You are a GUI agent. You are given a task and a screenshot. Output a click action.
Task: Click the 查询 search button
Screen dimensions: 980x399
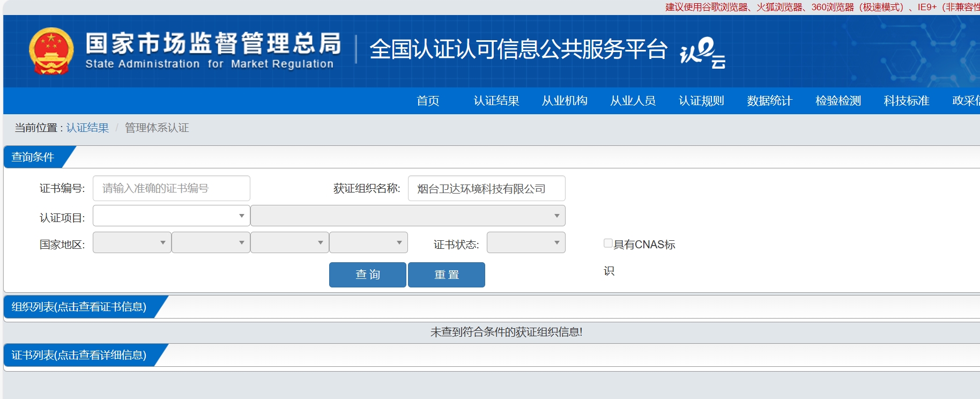pos(368,275)
